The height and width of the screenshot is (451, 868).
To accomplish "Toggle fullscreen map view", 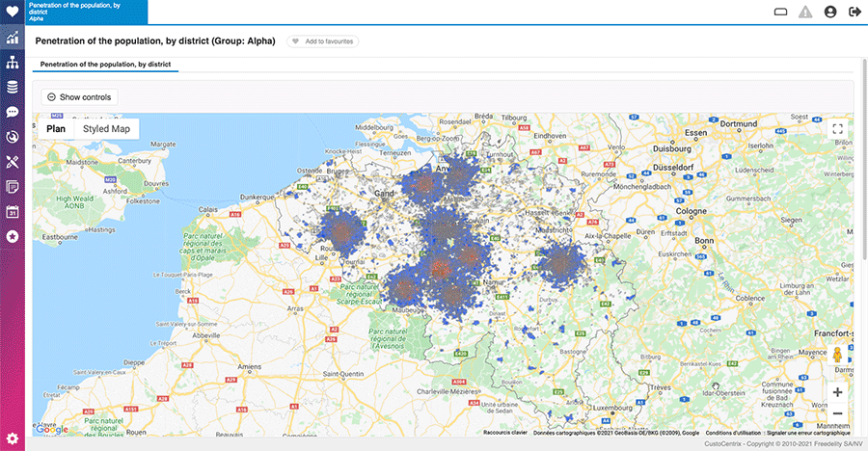I will (x=837, y=128).
